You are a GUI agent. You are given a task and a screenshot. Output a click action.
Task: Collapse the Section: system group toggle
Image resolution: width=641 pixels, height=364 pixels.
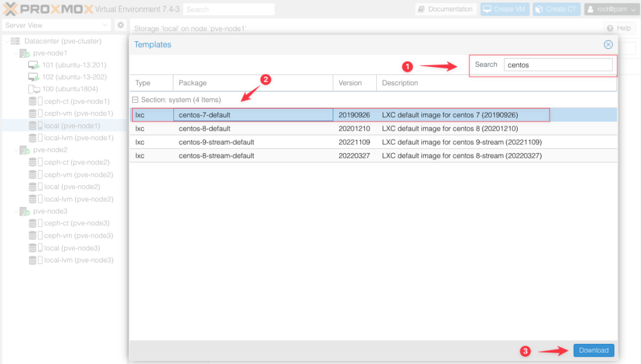tap(135, 99)
